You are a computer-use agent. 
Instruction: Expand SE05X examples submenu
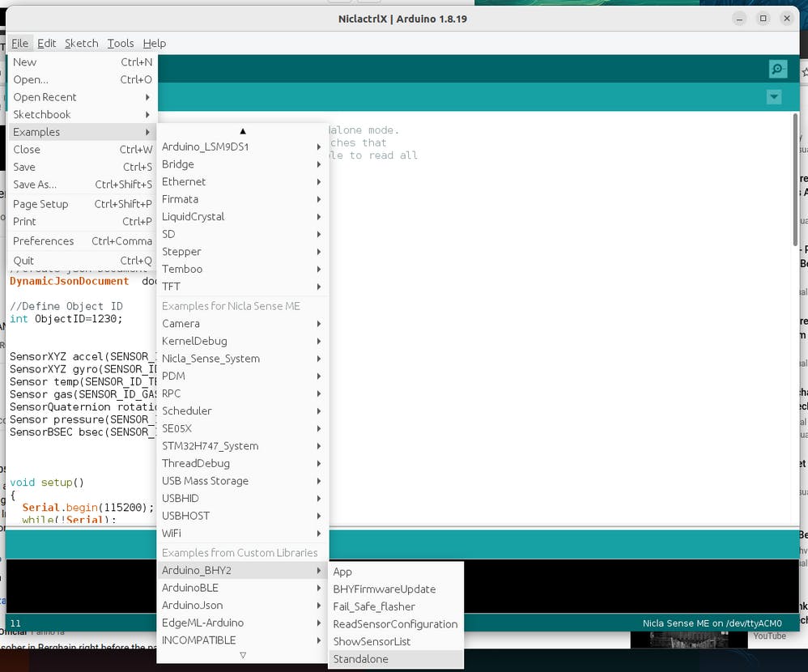pyautogui.click(x=242, y=429)
